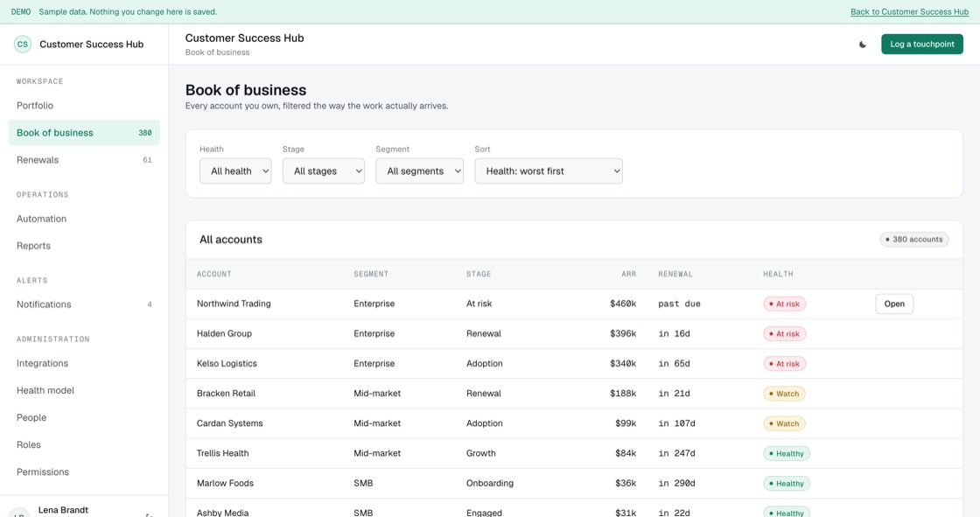Click Open button for Northwind Trading
The height and width of the screenshot is (517, 980).
click(894, 304)
